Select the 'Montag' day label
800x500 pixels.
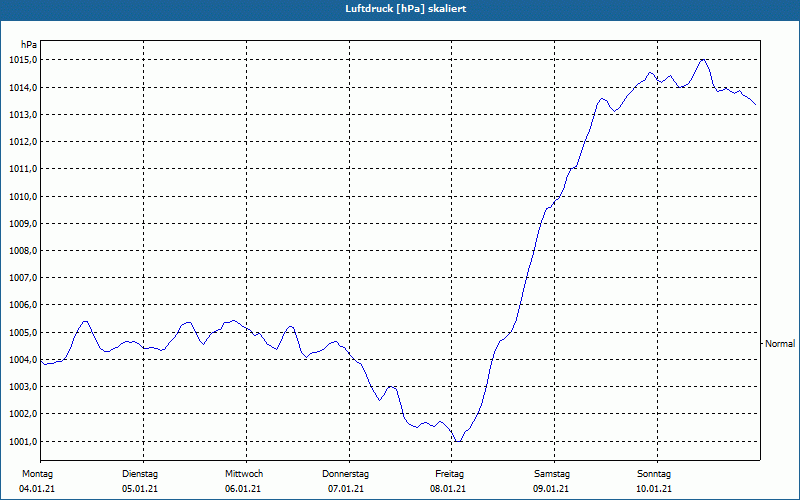(37, 474)
